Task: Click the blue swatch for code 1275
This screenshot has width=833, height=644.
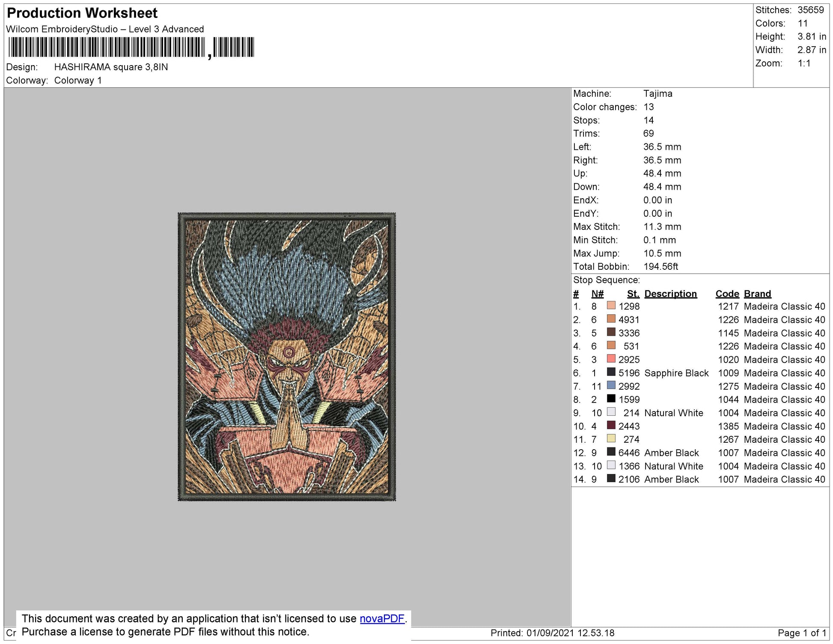Action: 611,385
